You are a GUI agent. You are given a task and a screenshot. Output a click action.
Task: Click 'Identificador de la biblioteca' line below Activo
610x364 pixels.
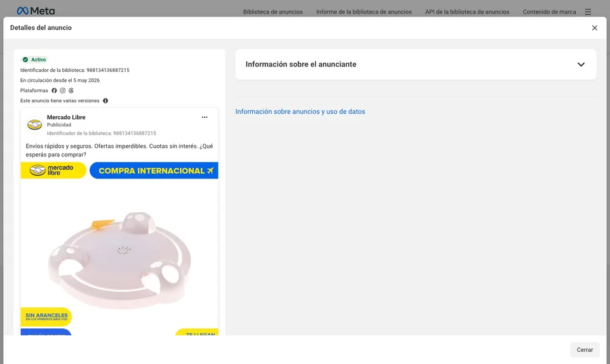click(75, 71)
